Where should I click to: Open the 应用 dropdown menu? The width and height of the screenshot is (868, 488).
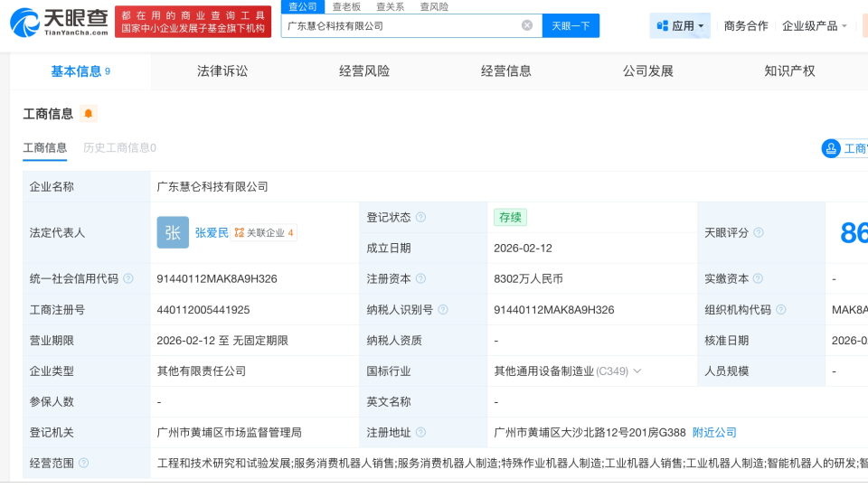pos(680,26)
